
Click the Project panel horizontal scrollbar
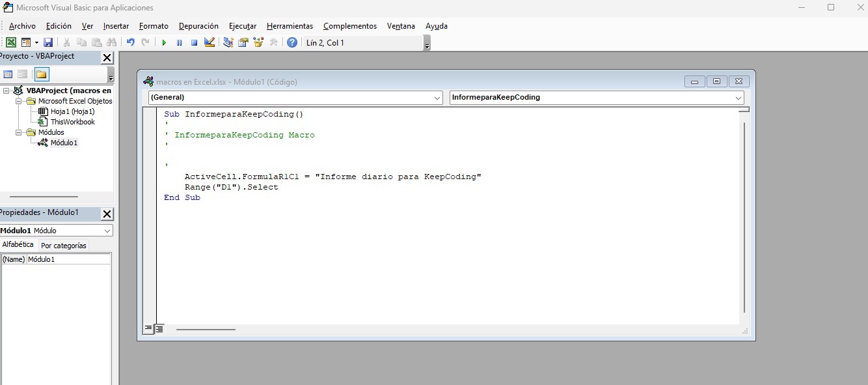[x=44, y=196]
